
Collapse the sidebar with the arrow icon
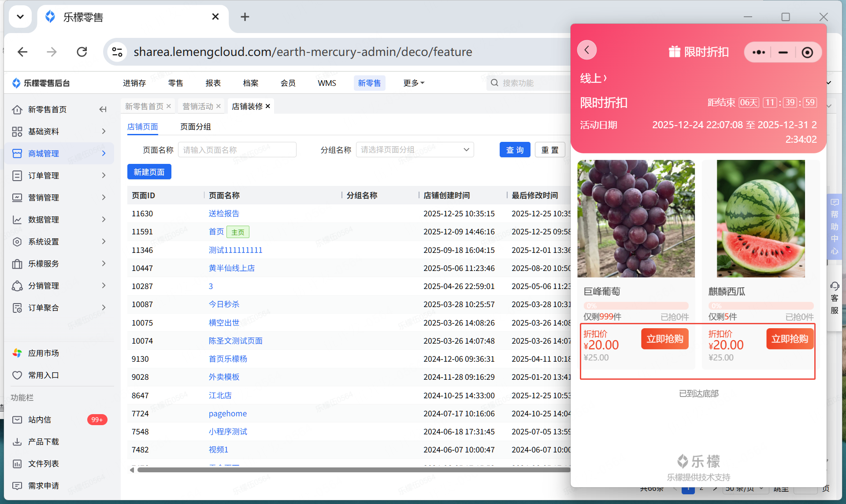[x=103, y=109]
